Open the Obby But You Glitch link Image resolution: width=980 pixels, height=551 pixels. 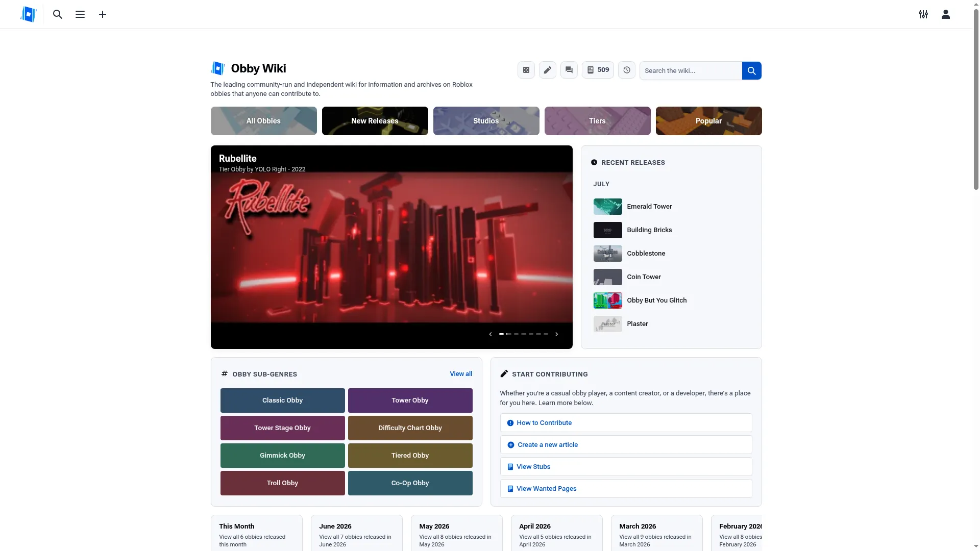click(657, 300)
